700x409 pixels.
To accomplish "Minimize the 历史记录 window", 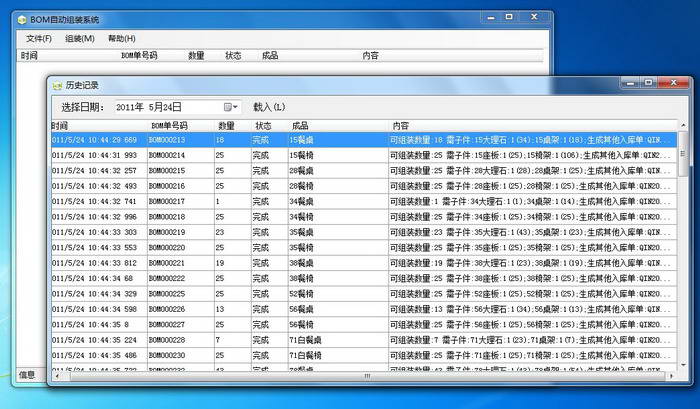I will tap(630, 83).
